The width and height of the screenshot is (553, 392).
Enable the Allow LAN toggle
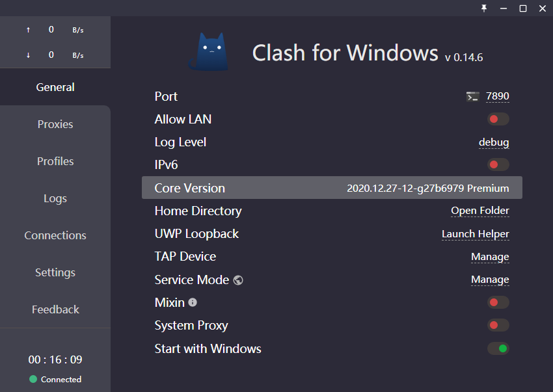coord(498,119)
